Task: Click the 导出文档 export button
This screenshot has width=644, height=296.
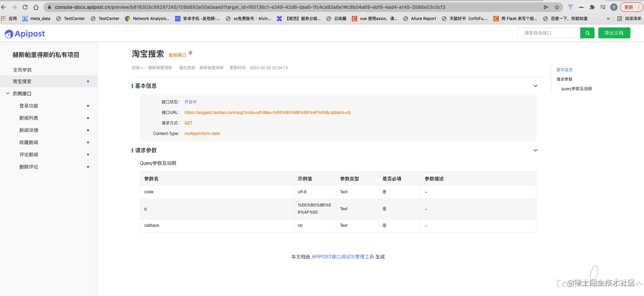Action: tap(614, 33)
